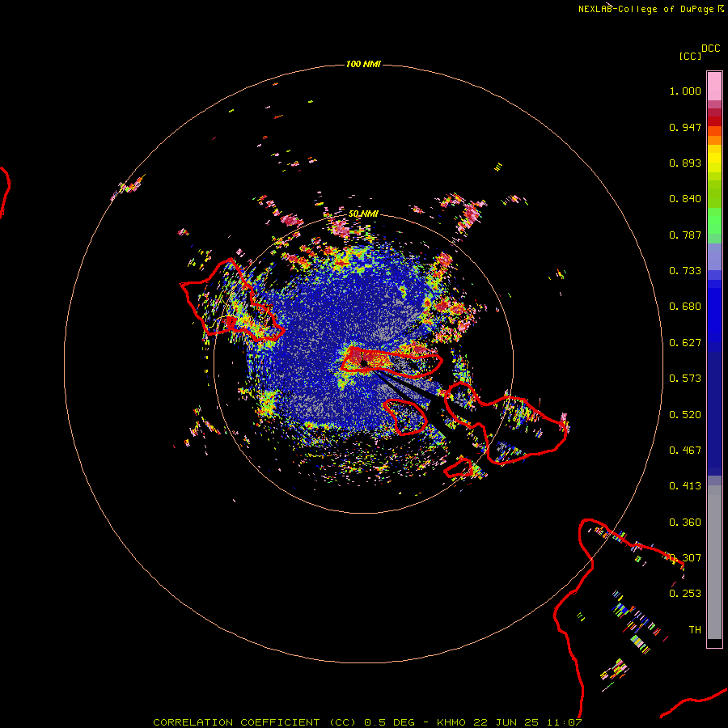Select the 0.947 scale value

click(685, 127)
